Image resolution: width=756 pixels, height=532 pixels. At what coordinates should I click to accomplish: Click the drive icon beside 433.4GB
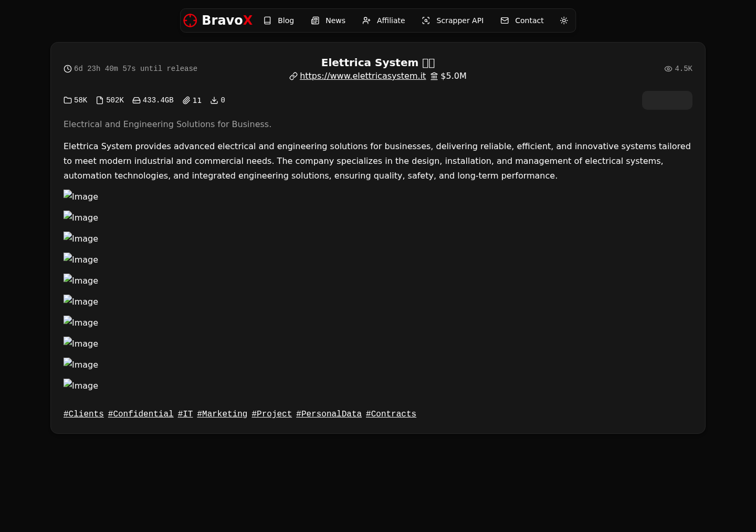[136, 100]
